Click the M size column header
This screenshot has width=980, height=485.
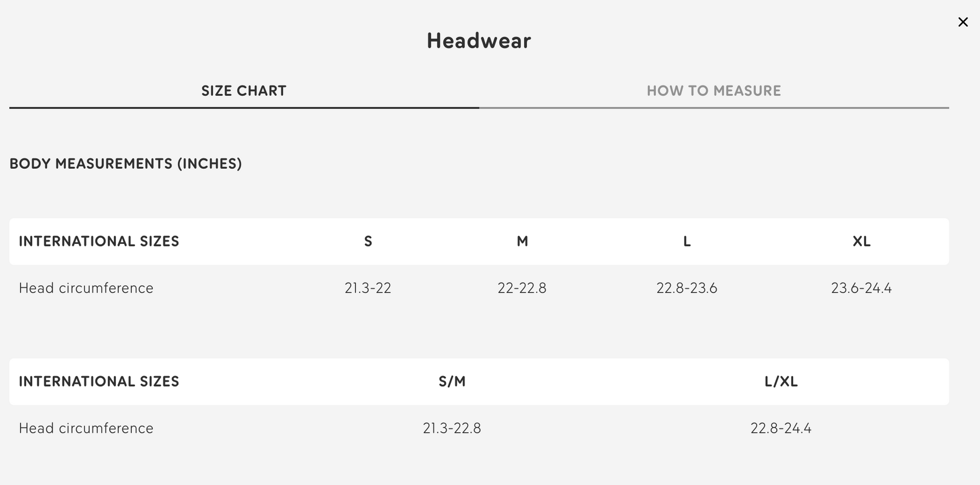click(x=522, y=242)
